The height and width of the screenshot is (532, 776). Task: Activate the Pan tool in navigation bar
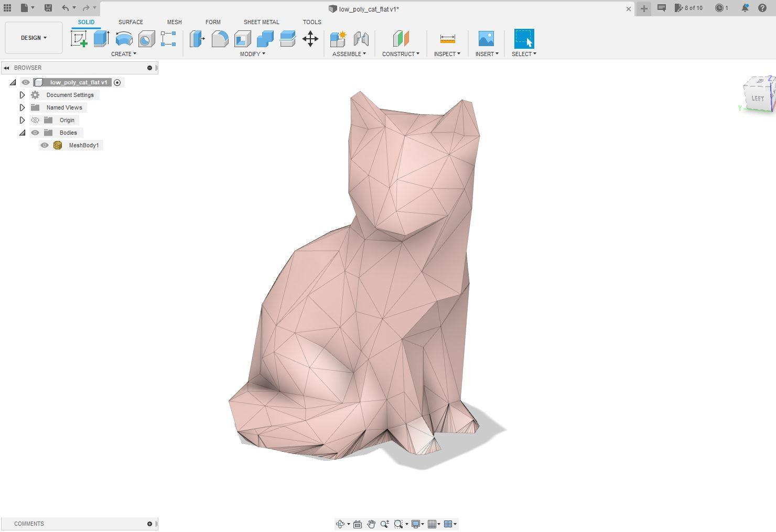pyautogui.click(x=371, y=524)
